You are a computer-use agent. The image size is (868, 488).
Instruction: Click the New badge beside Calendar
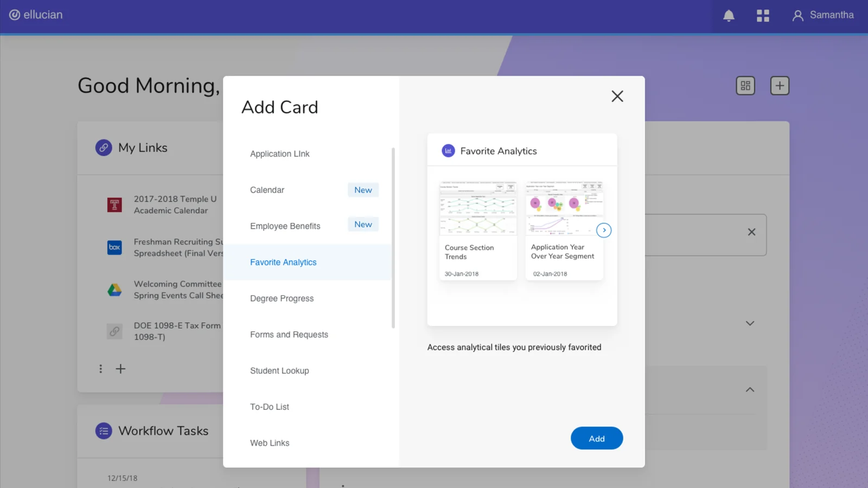point(363,190)
